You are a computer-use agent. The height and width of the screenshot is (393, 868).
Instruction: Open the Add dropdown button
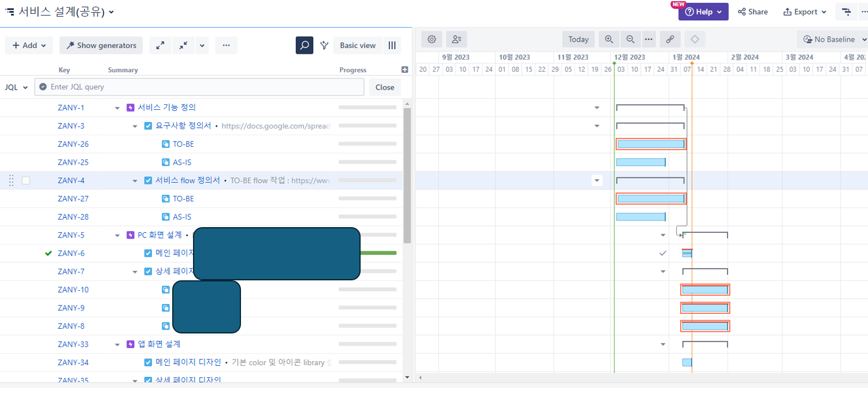click(x=29, y=45)
